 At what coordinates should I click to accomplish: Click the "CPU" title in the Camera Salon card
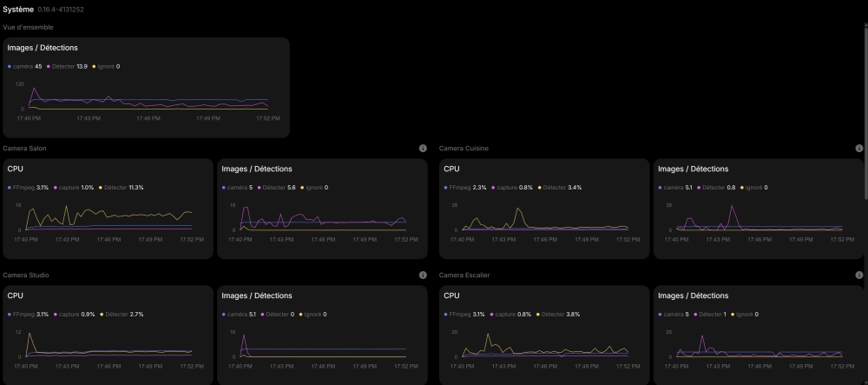click(x=16, y=169)
